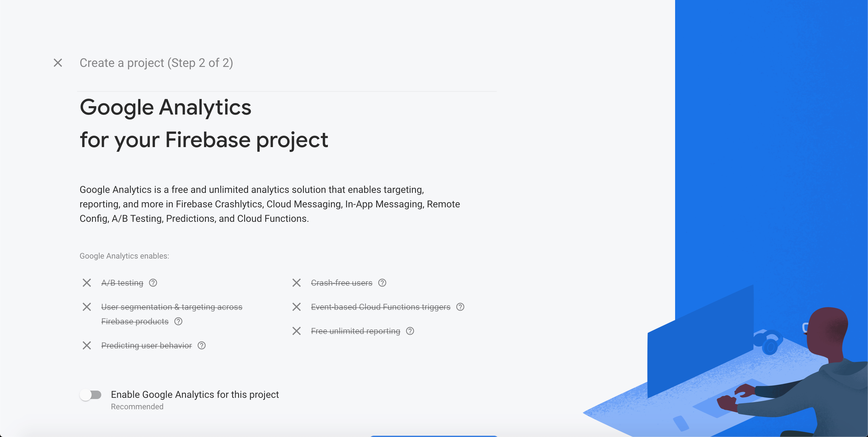Click X mark beside User segmentation item
This screenshot has height=437, width=868.
87,307
